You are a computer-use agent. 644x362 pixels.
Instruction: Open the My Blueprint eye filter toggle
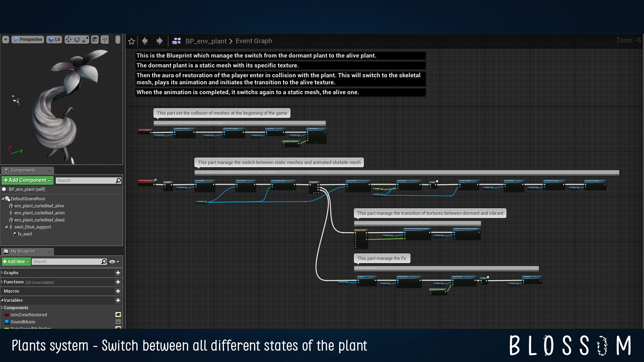tap(113, 261)
